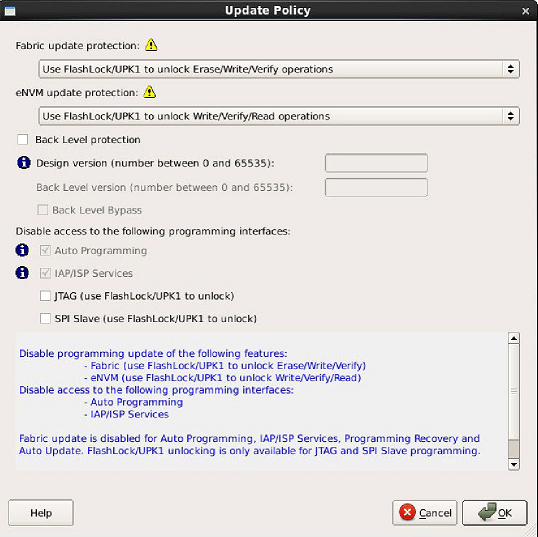Check SPI Slave use FlashLock/UPK1 to unlock

tap(45, 318)
